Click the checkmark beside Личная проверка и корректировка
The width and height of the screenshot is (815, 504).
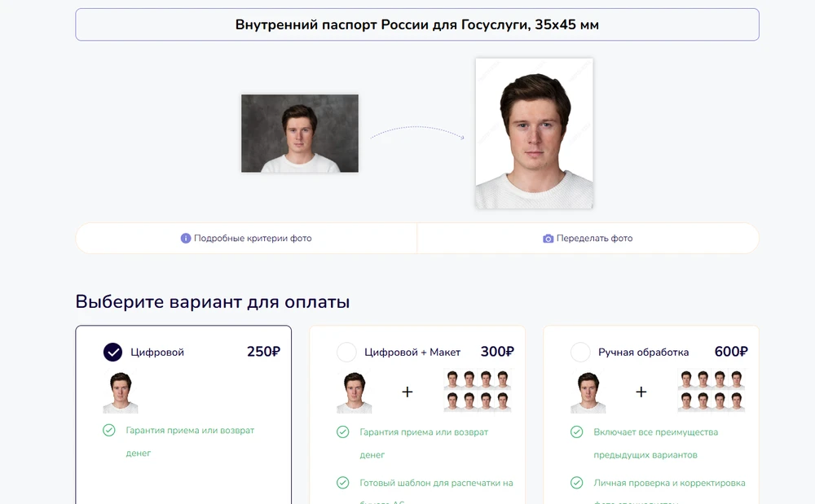(x=577, y=483)
